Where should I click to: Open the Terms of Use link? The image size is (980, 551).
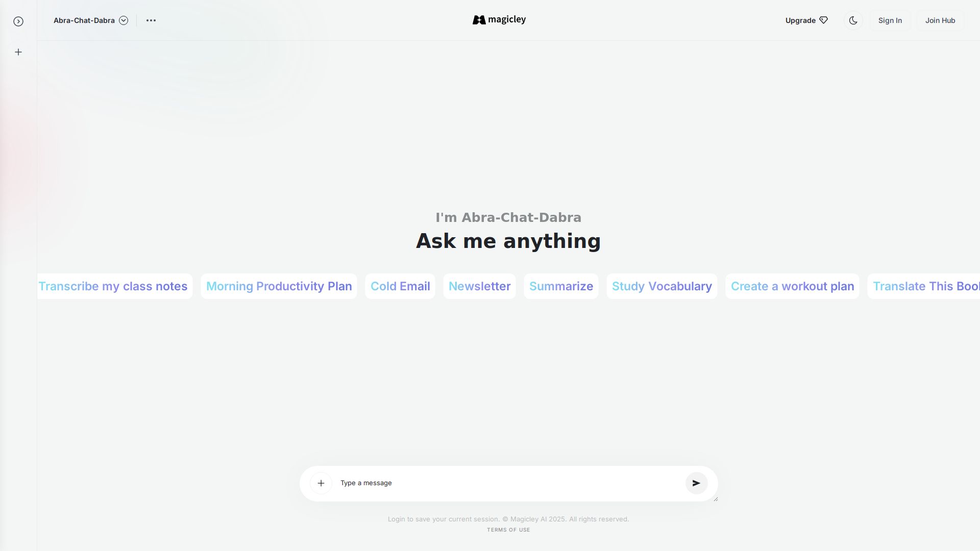[x=508, y=530]
